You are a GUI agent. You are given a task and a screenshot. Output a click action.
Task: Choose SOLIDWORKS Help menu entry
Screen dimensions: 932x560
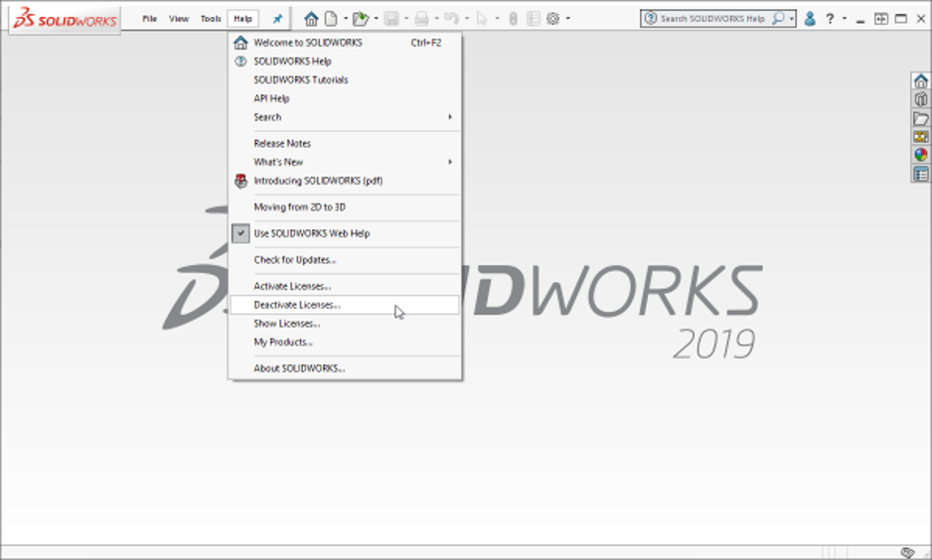345,62
